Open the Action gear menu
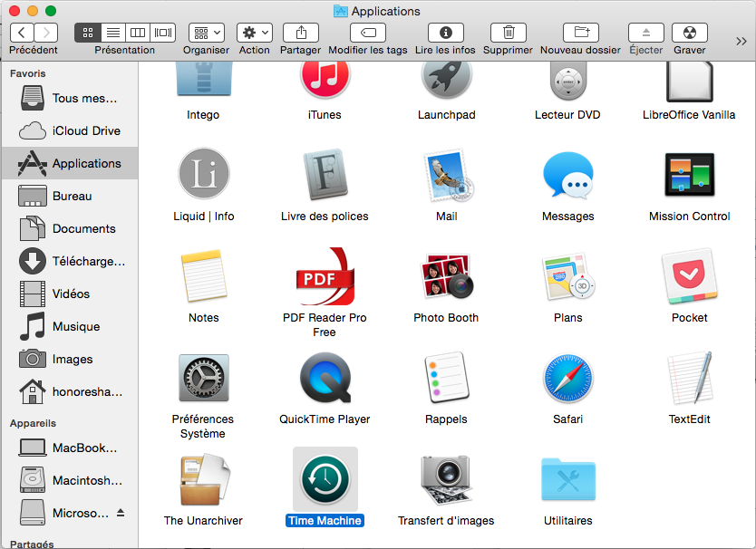Screen dimensions: 756x549 [x=255, y=33]
